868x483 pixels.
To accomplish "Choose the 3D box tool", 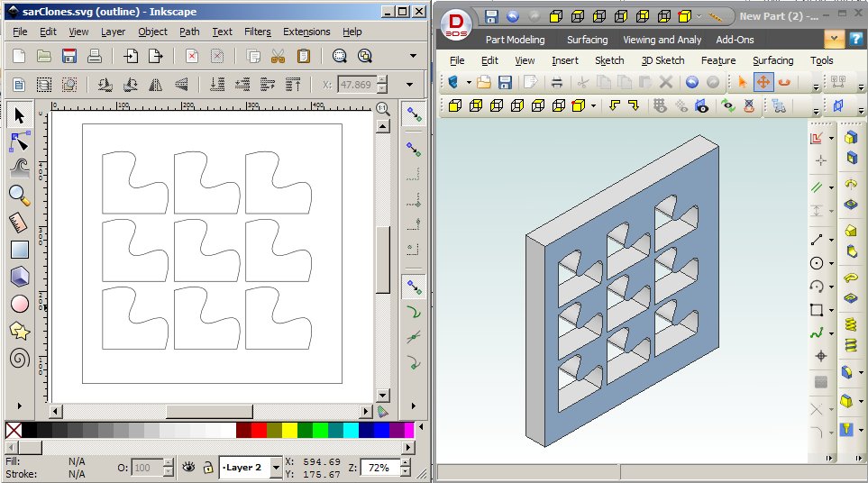I will [19, 277].
